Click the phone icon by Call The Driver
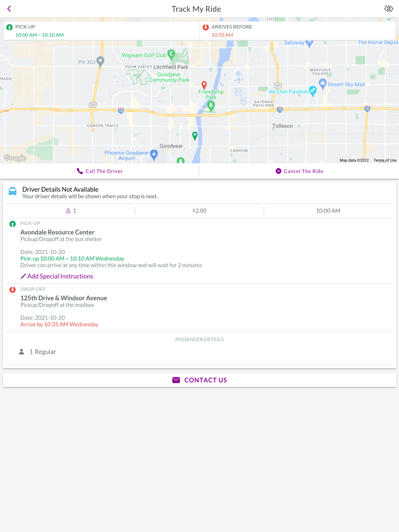This screenshot has width=399, height=532. [80, 171]
